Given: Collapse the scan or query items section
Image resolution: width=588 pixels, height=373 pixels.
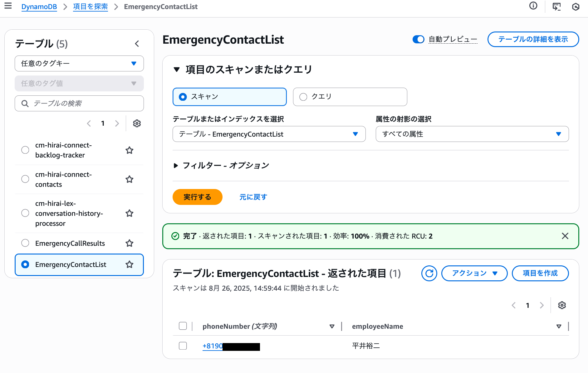Looking at the screenshot, I should [x=243, y=70].
